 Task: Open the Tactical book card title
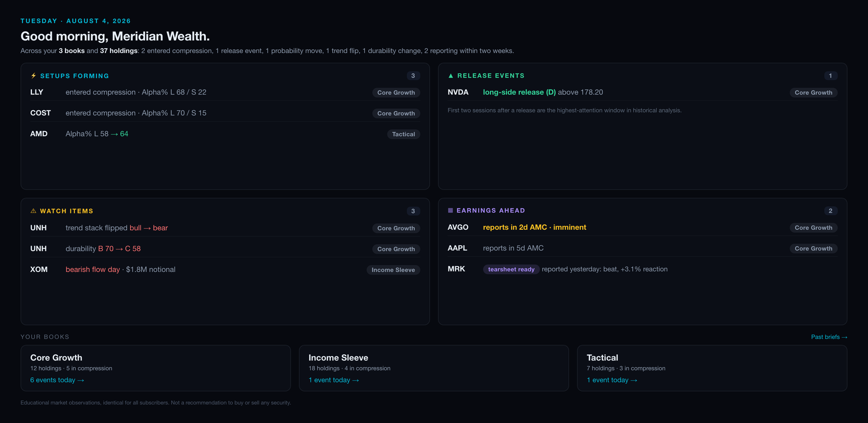click(x=602, y=357)
